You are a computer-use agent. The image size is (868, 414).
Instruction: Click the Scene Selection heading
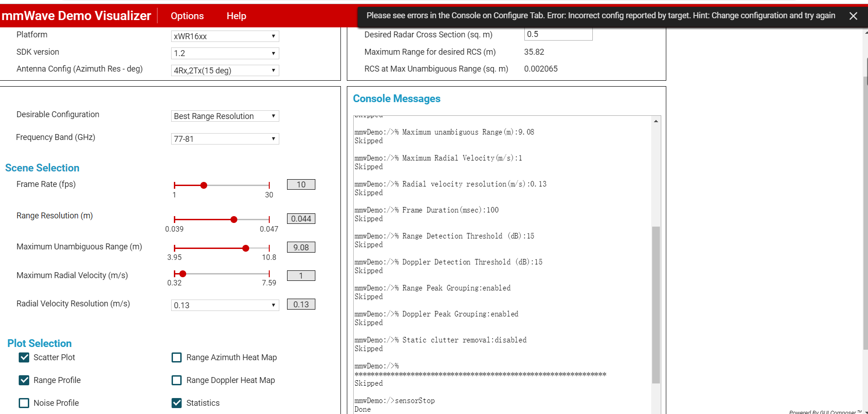42,168
